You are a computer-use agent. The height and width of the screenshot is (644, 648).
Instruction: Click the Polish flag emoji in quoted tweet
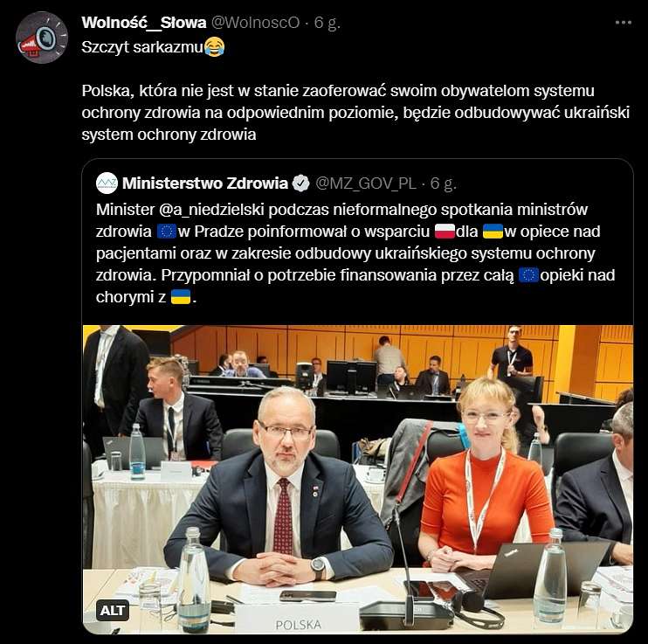(x=445, y=232)
